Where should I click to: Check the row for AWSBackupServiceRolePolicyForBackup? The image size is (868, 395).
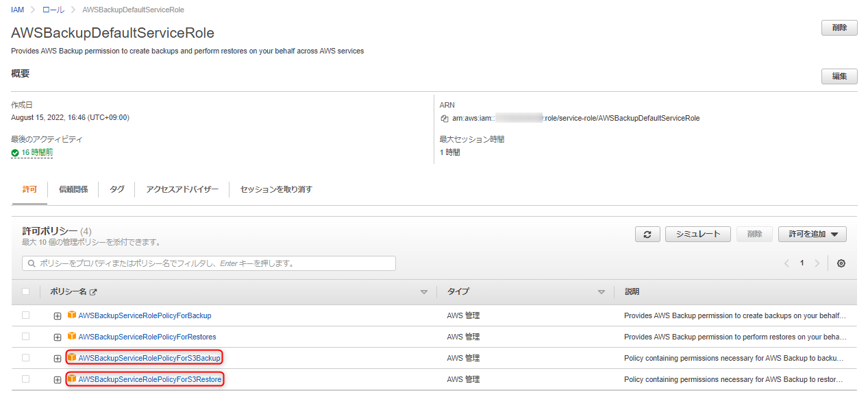click(x=25, y=315)
